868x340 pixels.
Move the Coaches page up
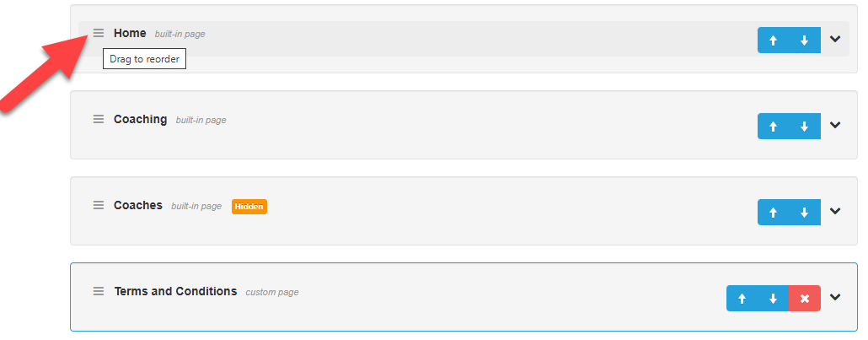click(x=774, y=213)
